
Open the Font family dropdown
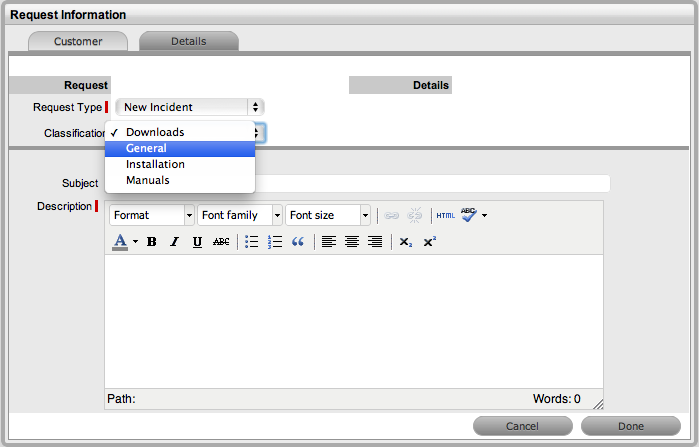pyautogui.click(x=240, y=215)
